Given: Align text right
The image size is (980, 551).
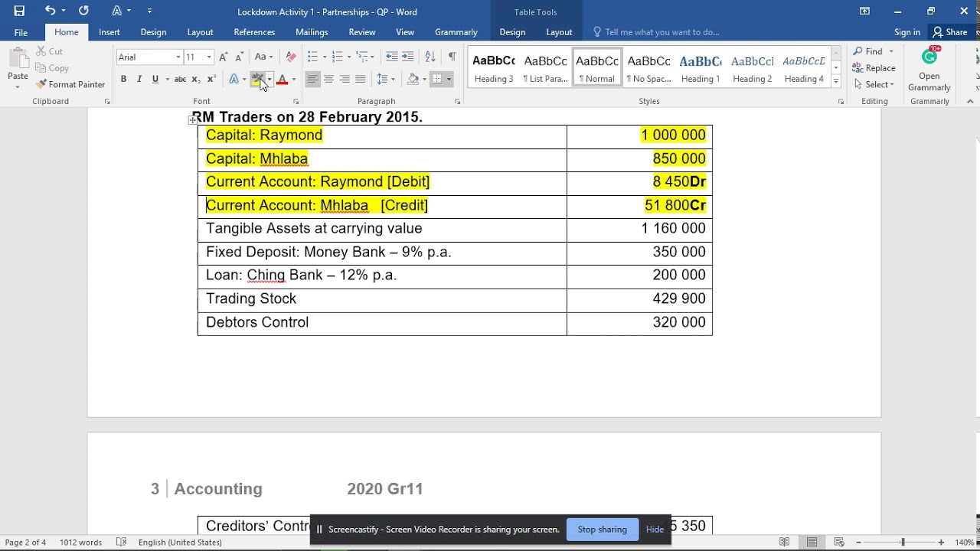Looking at the screenshot, I should coord(345,79).
